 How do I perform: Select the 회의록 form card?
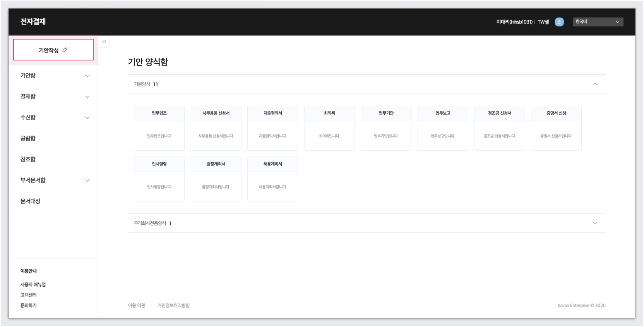pos(329,128)
